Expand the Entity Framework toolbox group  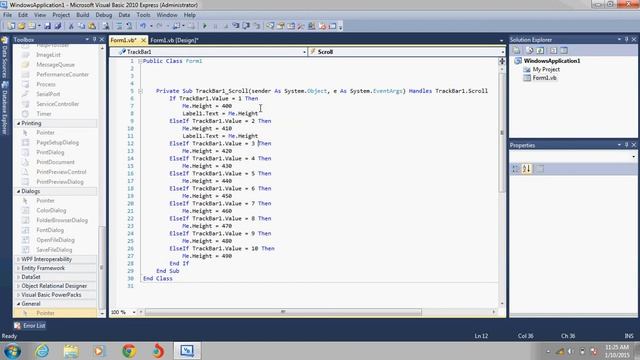(x=18, y=268)
